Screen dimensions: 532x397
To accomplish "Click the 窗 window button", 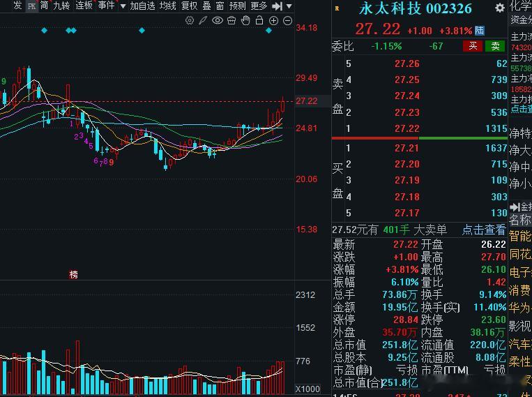I will pos(220,6).
